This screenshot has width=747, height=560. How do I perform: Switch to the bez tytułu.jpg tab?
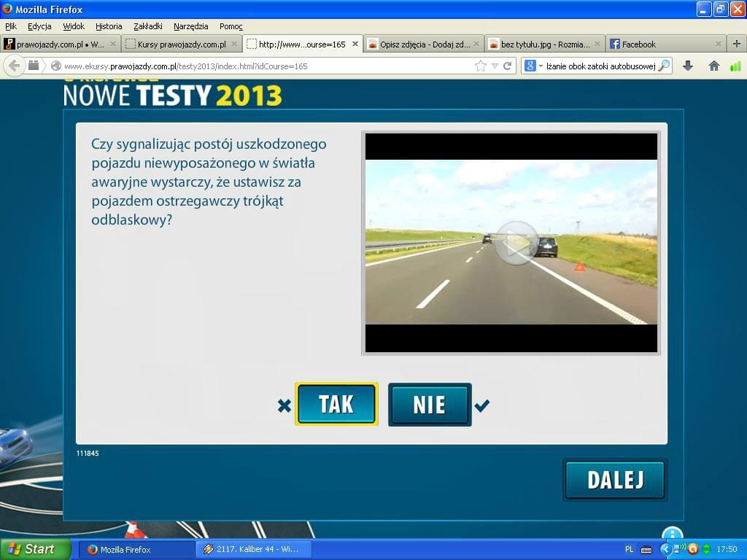pos(544,44)
